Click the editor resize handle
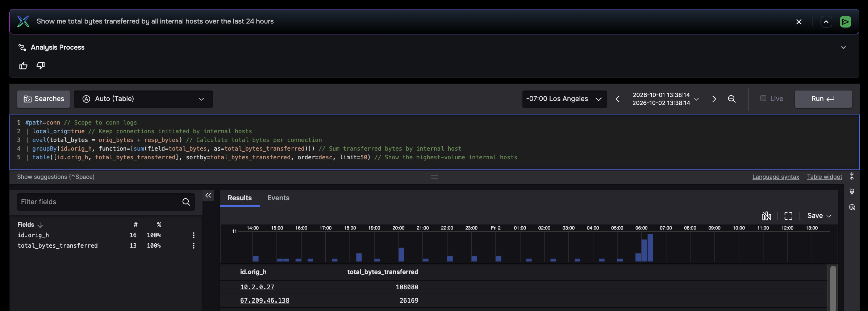 pos(434,177)
